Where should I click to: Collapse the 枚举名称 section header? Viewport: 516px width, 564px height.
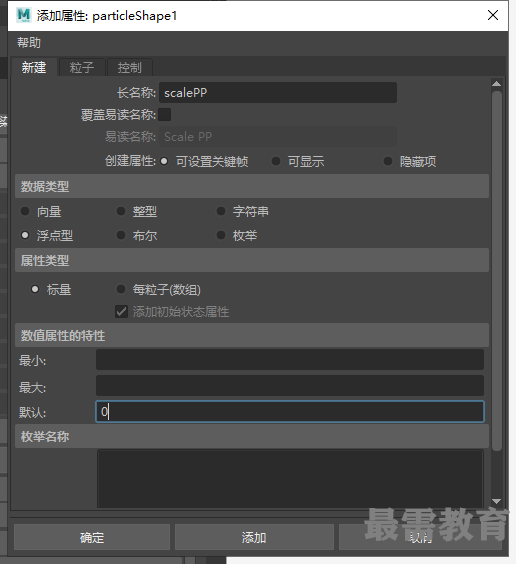252,437
